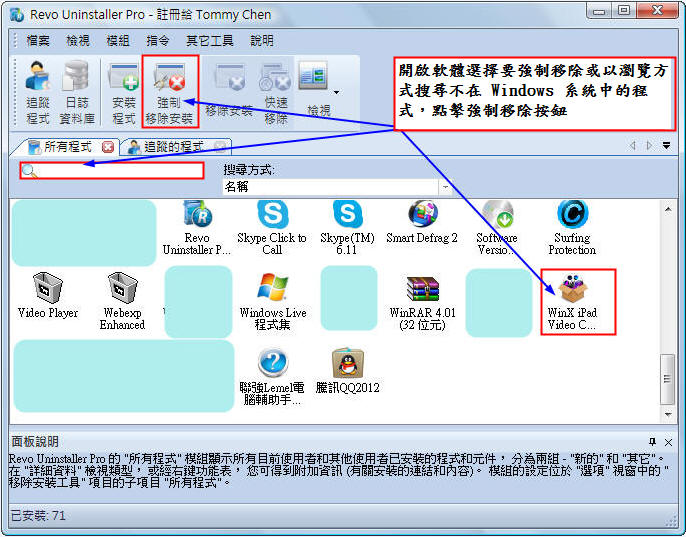
Task: Switch to the 追蹤的程式 tab
Action: click(169, 147)
